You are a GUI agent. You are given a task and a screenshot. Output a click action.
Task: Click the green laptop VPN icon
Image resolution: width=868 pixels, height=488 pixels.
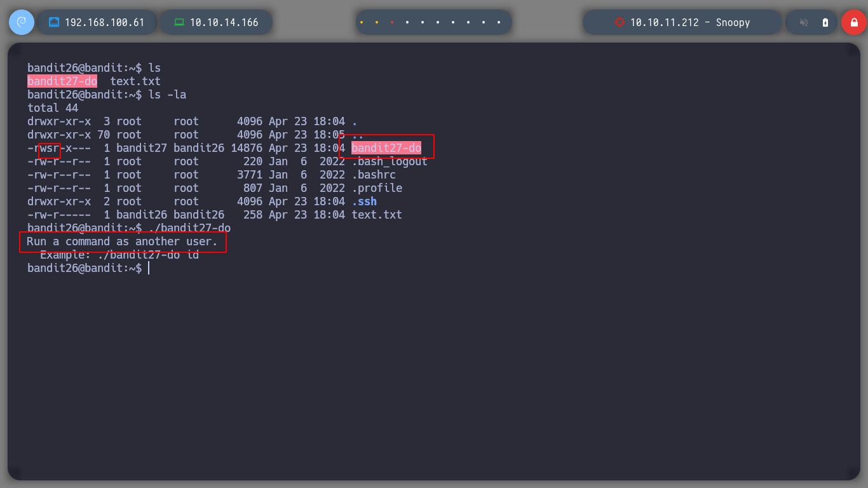pos(179,22)
